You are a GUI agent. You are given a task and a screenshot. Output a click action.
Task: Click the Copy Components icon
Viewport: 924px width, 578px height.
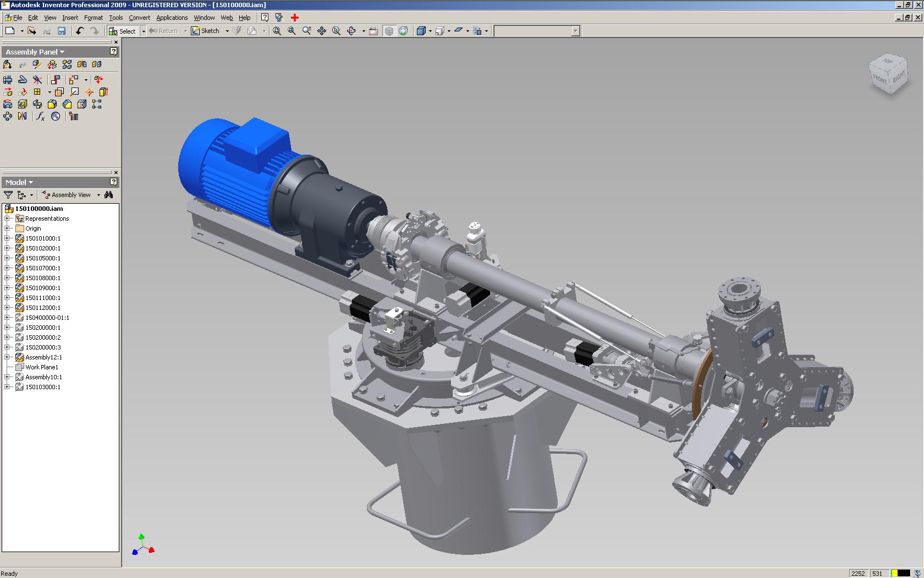point(97,64)
